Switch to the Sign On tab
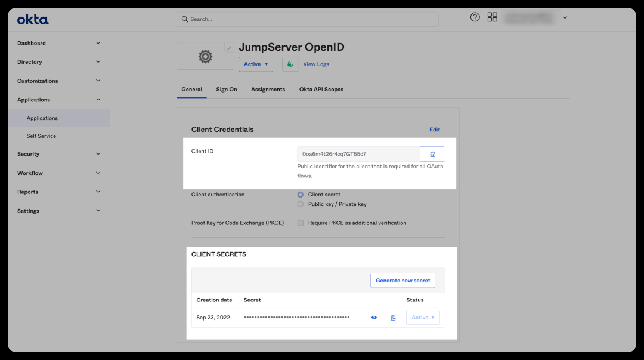 [x=226, y=89]
